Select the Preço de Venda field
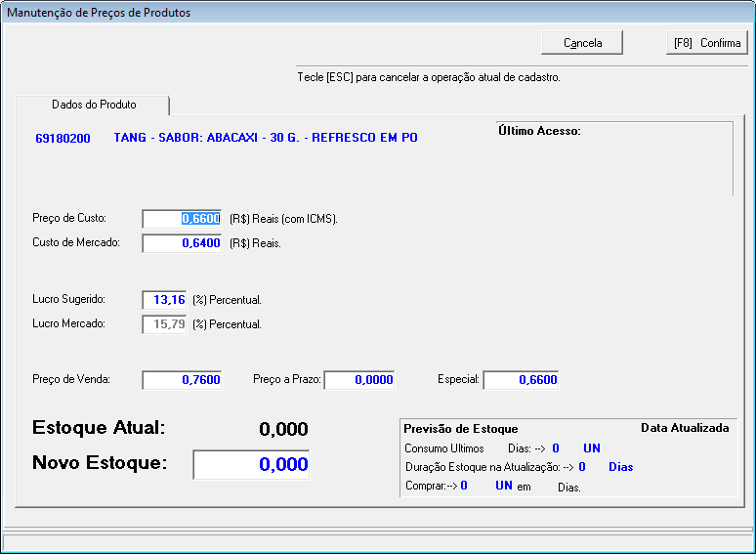This screenshot has width=756, height=554. coord(182,380)
